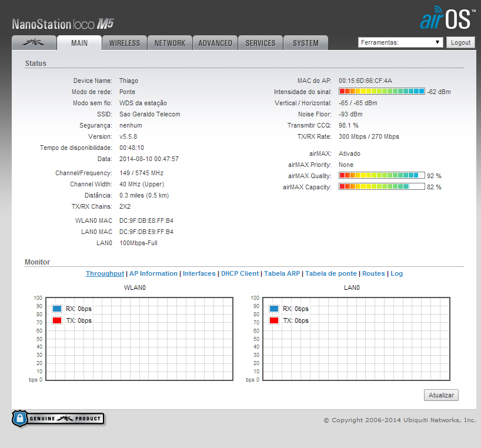This screenshot has width=481, height=448.
Task: Open the ADVANCED tab
Action: tap(215, 43)
